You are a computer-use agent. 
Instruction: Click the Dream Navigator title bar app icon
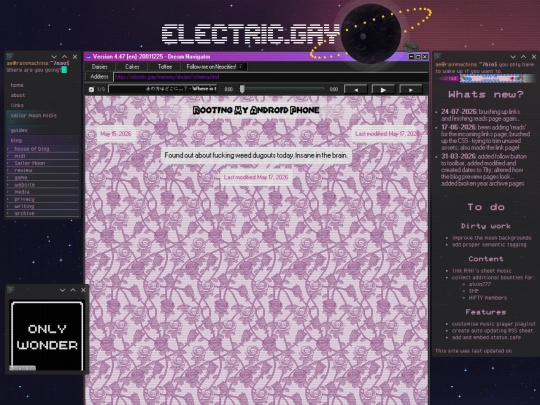click(89, 56)
